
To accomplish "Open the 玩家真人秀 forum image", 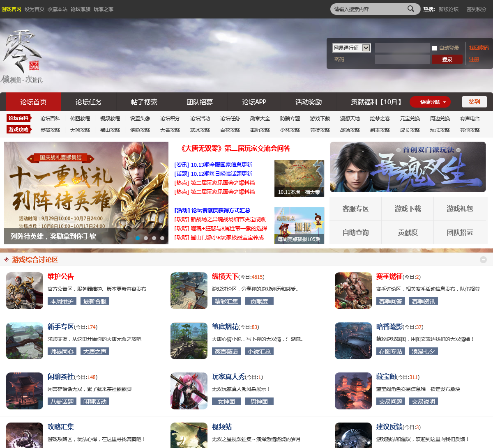I will pyautogui.click(x=189, y=391).
